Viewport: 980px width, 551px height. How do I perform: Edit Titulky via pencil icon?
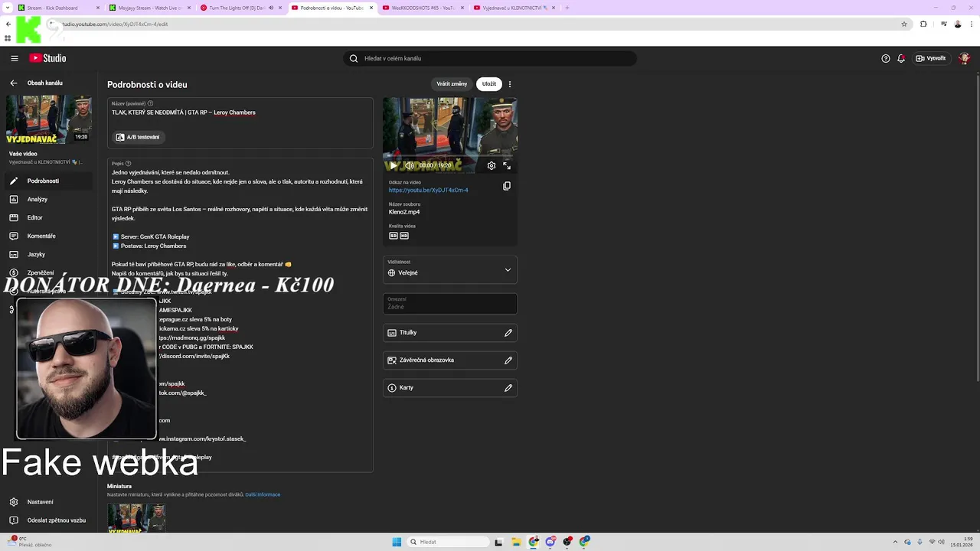508,333
